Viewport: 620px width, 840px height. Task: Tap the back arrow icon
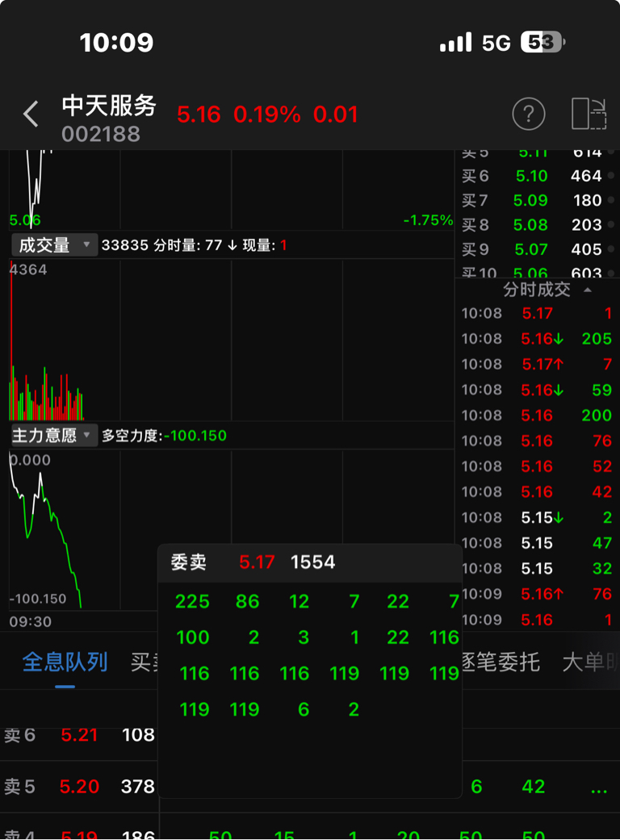pos(31,114)
